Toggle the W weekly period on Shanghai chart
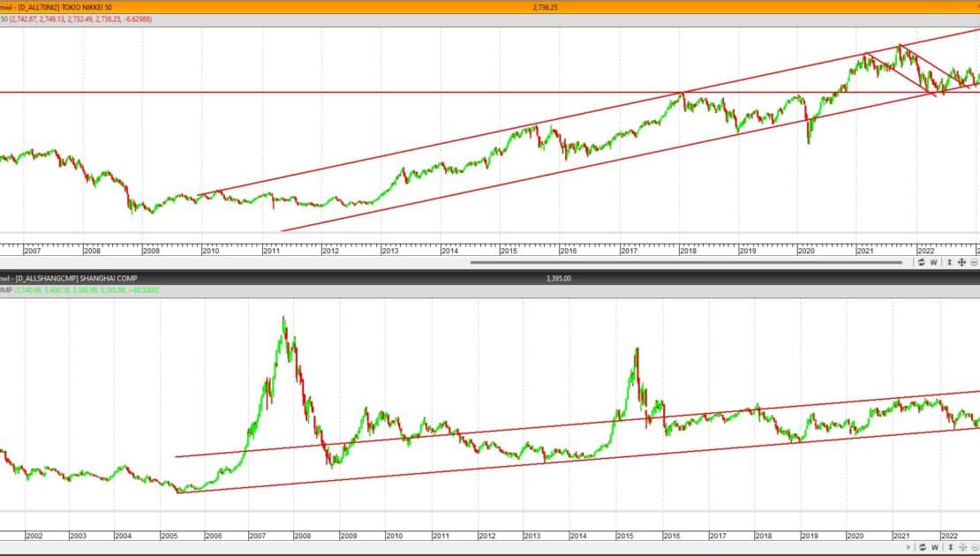The width and height of the screenshot is (980, 556). [x=935, y=547]
